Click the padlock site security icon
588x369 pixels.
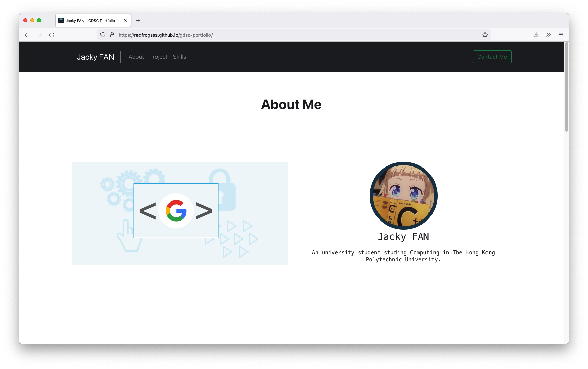pyautogui.click(x=112, y=35)
